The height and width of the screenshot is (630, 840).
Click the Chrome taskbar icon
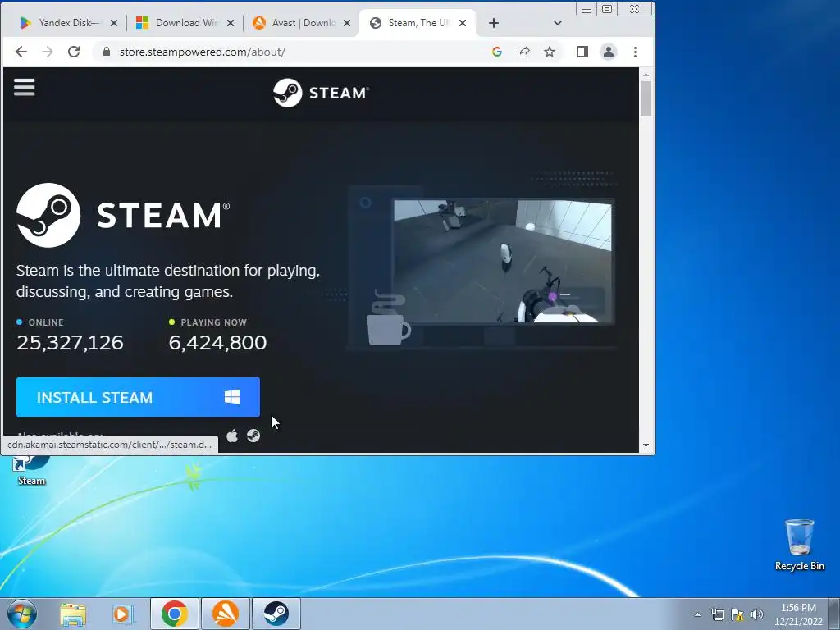point(174,614)
